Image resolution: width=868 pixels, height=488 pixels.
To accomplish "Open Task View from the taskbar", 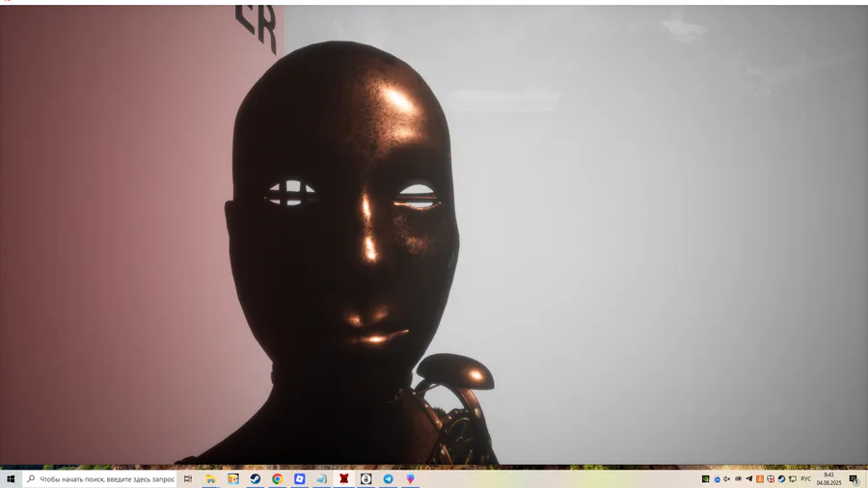I will 188,479.
